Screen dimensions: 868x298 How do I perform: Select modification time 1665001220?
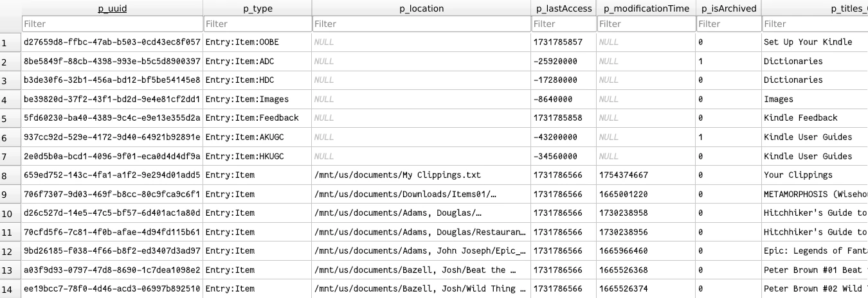(x=646, y=194)
